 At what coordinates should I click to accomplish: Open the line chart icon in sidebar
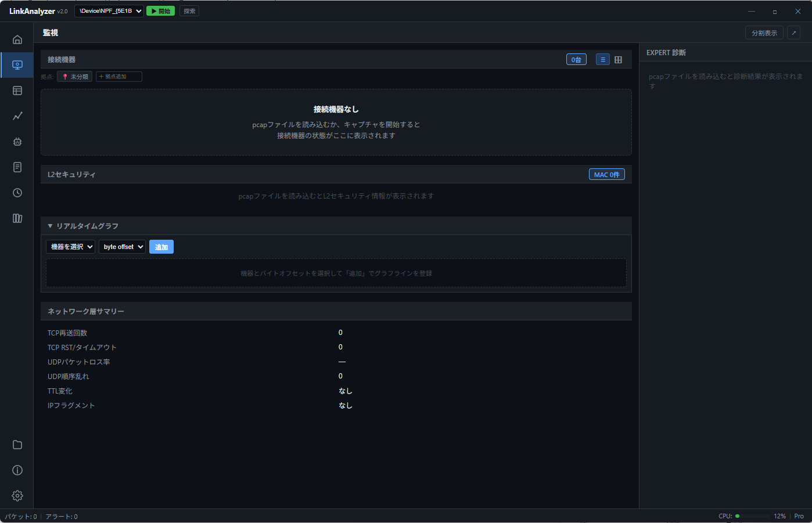coord(17,116)
